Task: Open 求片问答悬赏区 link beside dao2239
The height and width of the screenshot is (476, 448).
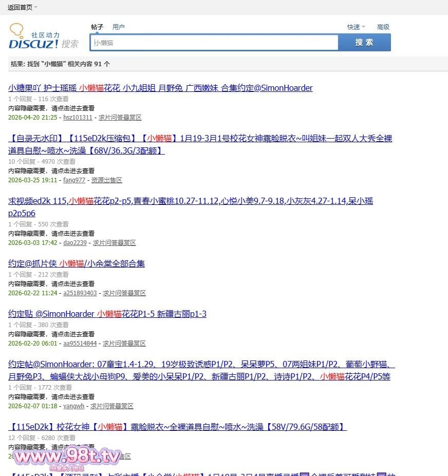Action: (114, 243)
